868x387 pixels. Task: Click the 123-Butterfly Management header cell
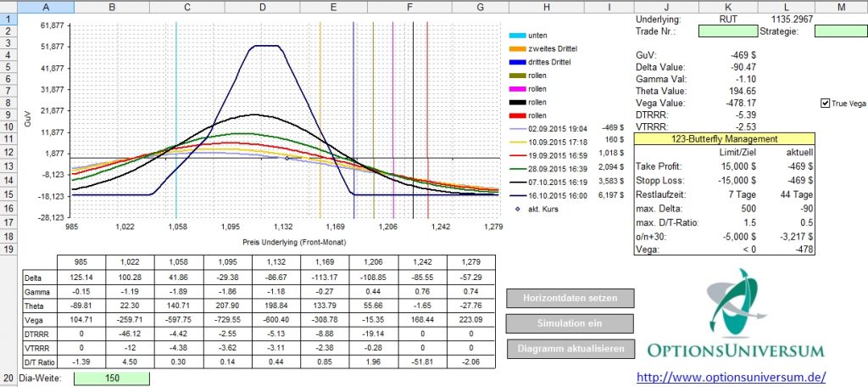pos(723,137)
